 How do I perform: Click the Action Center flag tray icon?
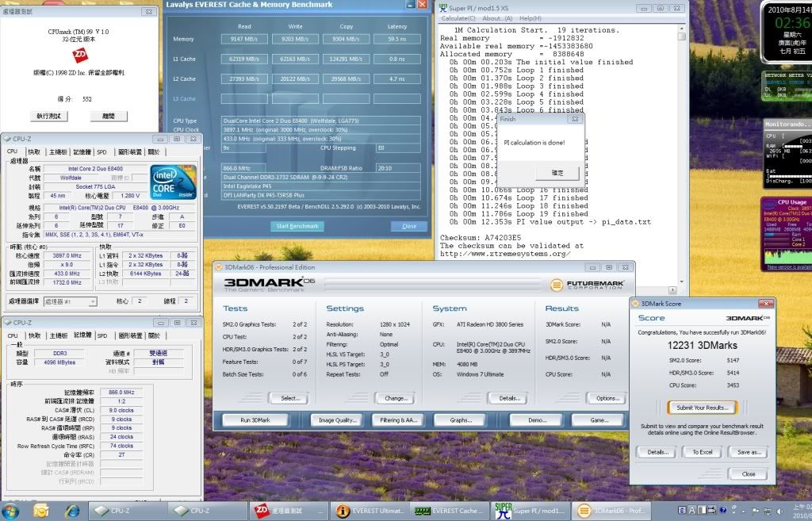click(x=756, y=511)
